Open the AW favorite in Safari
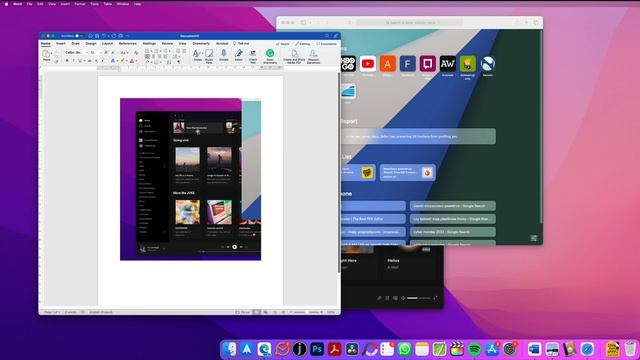 [x=447, y=64]
